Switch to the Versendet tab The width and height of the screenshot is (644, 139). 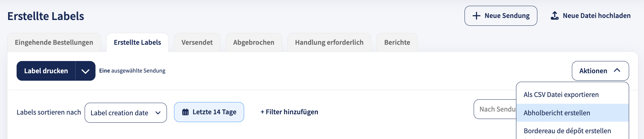tap(197, 42)
